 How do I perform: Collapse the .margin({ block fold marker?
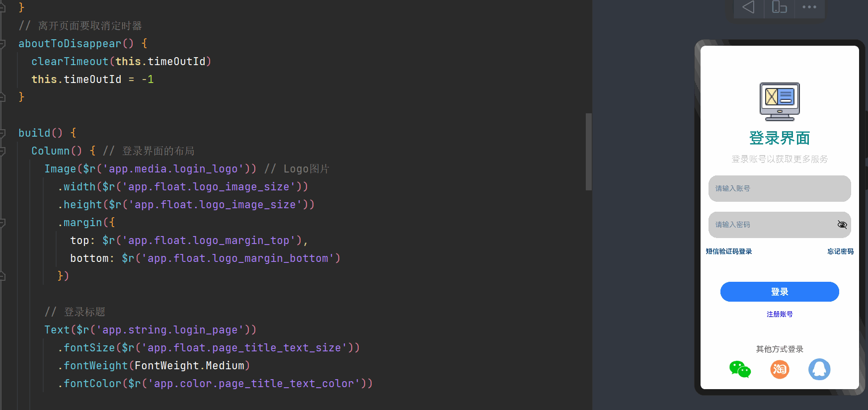point(2,223)
